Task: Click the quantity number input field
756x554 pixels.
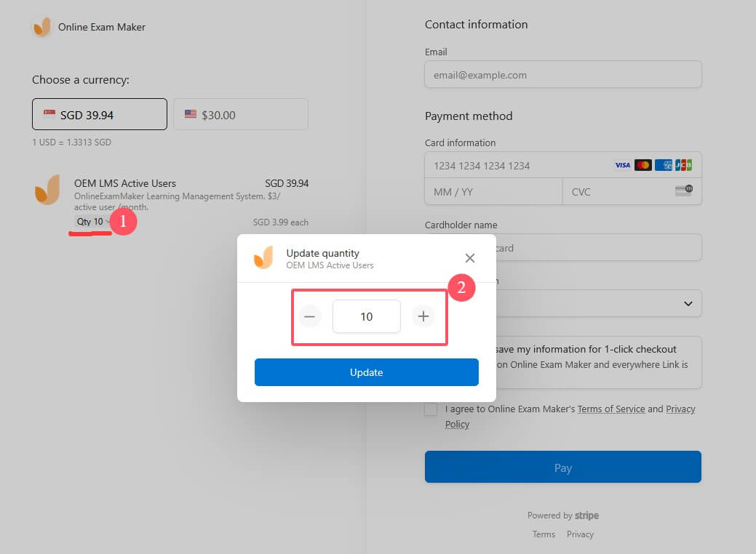Action: pyautogui.click(x=366, y=316)
